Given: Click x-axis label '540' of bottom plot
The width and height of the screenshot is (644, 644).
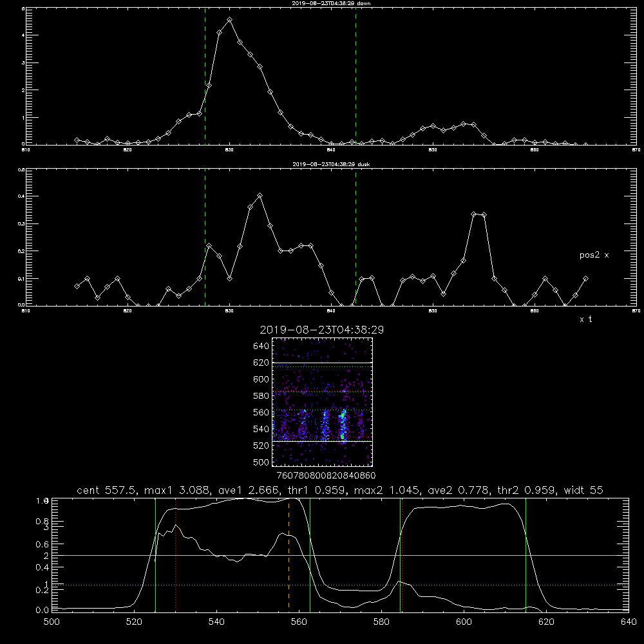Looking at the screenshot, I should 216,622.
